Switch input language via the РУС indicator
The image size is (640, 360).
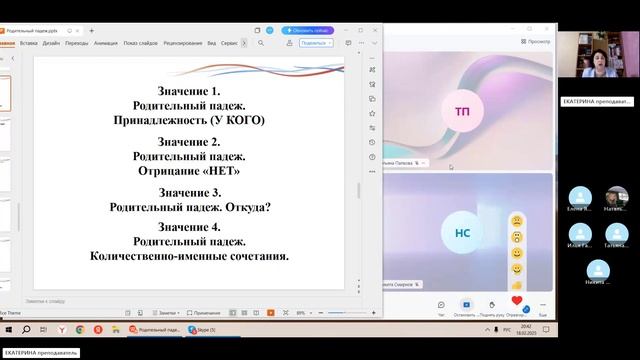pos(507,329)
